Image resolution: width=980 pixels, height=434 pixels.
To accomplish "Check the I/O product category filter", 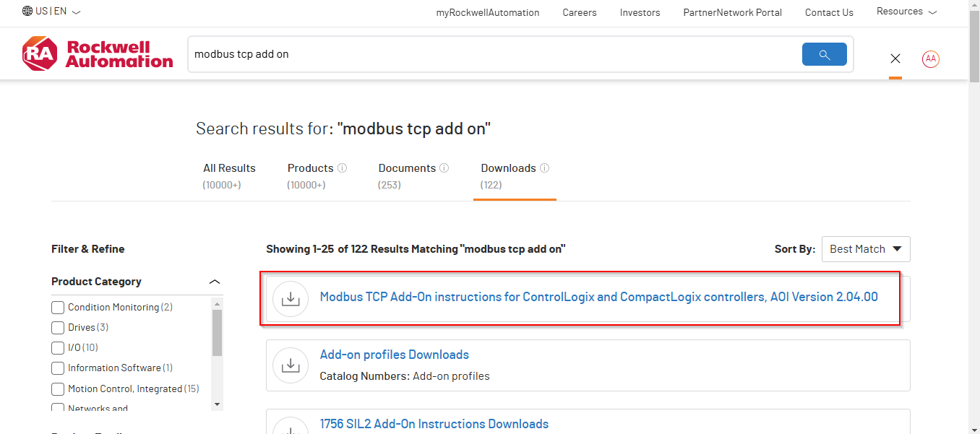I will (x=57, y=347).
